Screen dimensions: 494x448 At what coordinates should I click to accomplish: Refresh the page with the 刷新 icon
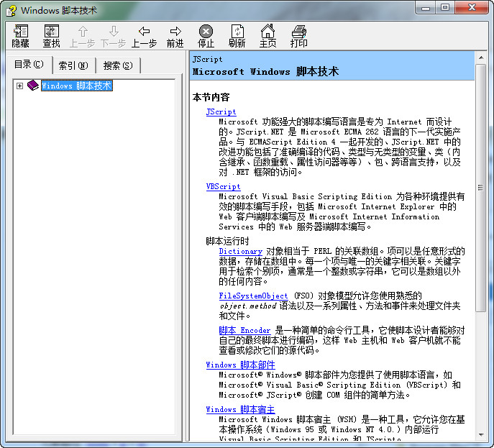pyautogui.click(x=237, y=36)
